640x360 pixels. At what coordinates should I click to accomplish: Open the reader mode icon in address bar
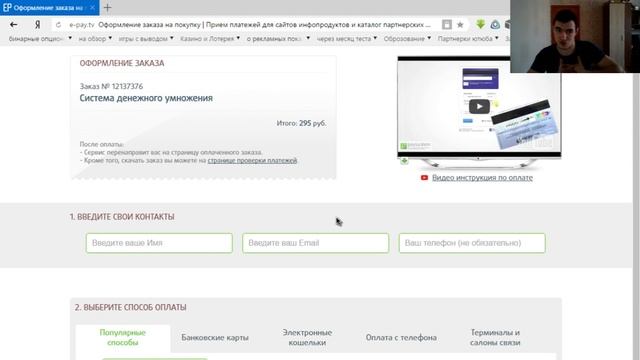(x=447, y=25)
